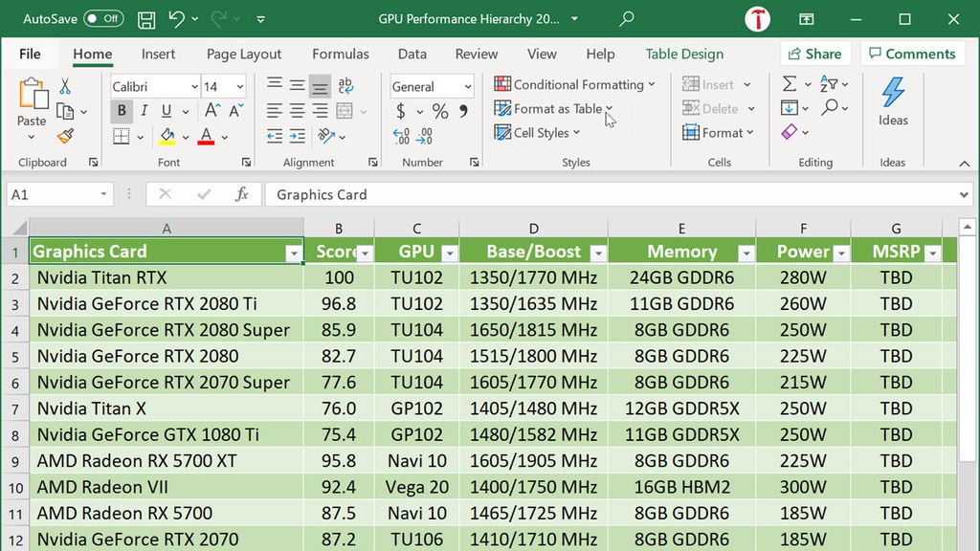The image size is (980, 551).
Task: Open Conditional Formatting in the Styles group
Action: click(x=573, y=84)
